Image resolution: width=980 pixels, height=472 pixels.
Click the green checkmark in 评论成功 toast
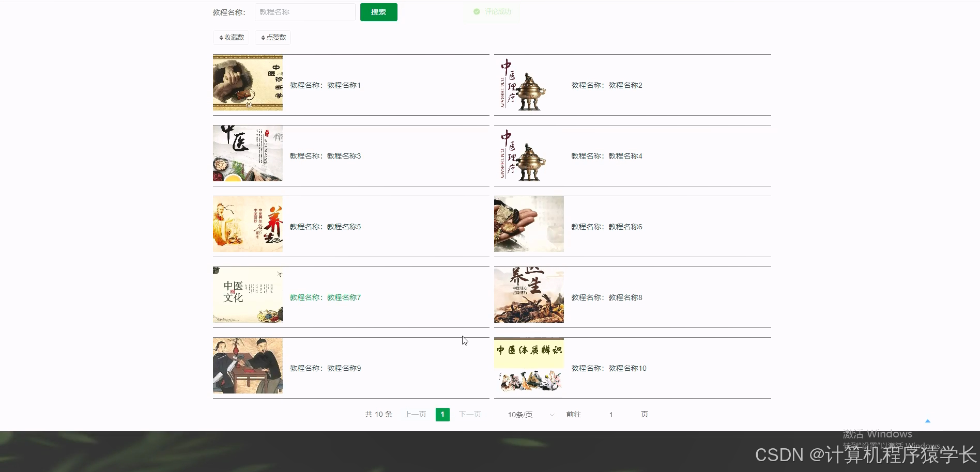coord(476,12)
